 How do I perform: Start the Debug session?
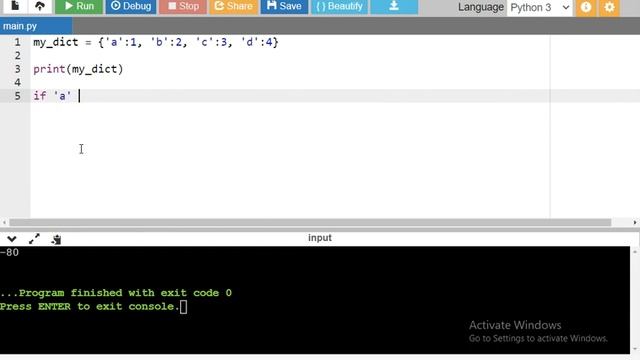tap(131, 7)
